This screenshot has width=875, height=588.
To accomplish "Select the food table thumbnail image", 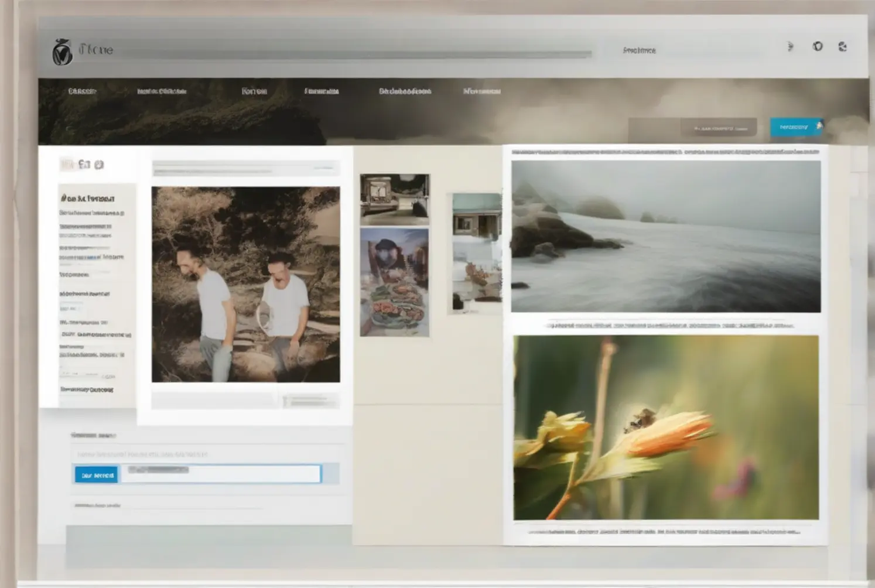I will [394, 283].
